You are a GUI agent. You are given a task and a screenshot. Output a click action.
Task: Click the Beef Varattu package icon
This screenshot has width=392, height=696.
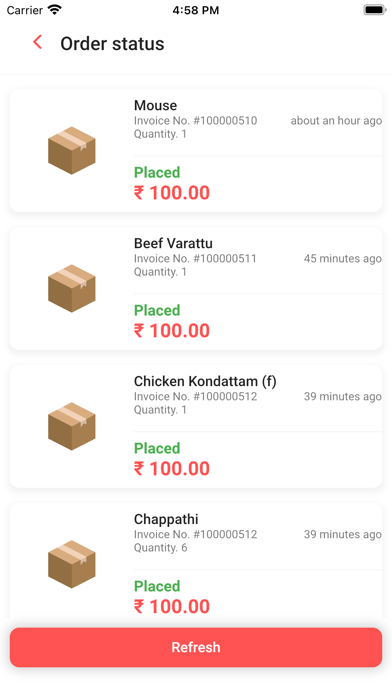tap(71, 288)
